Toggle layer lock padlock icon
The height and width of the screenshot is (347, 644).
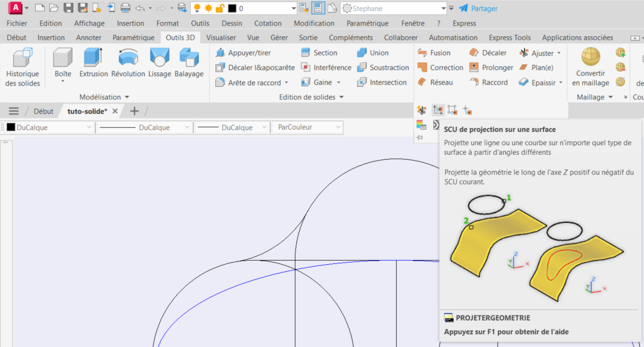point(219,8)
